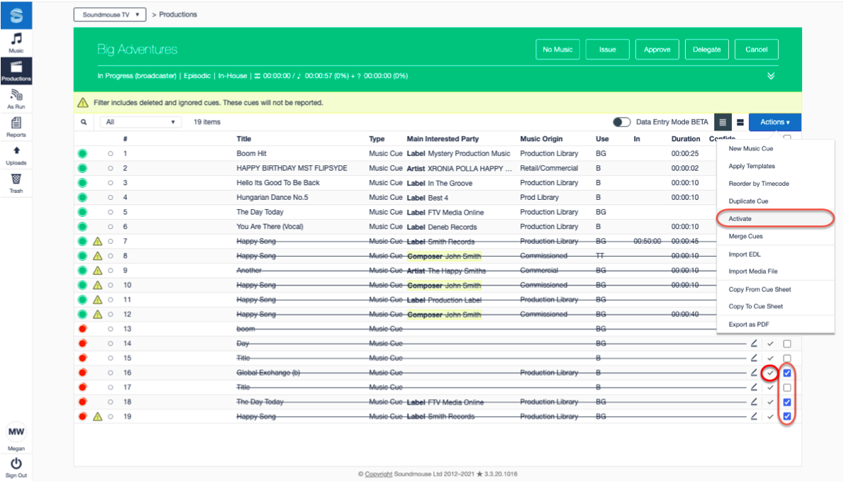
Task: Click the Cancel button
Action: point(756,49)
